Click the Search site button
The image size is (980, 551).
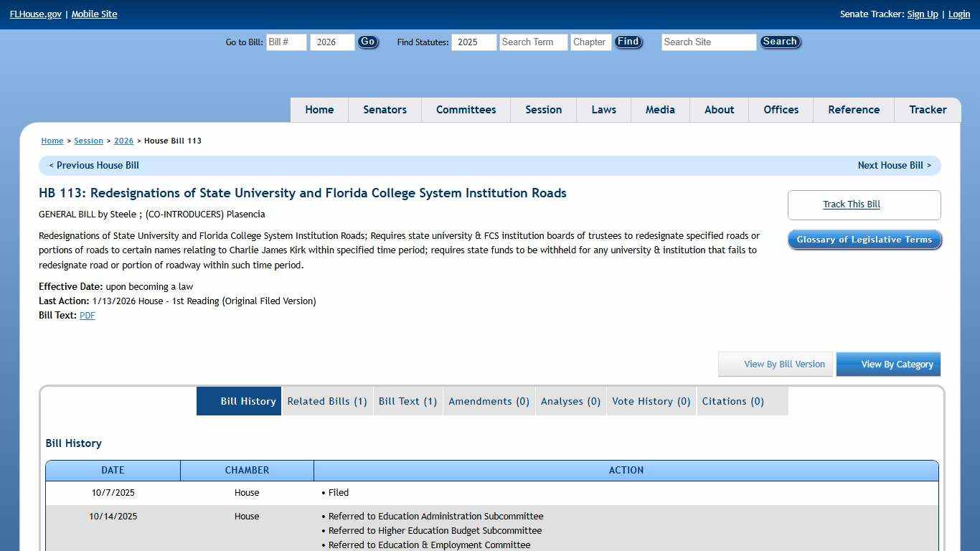(780, 42)
